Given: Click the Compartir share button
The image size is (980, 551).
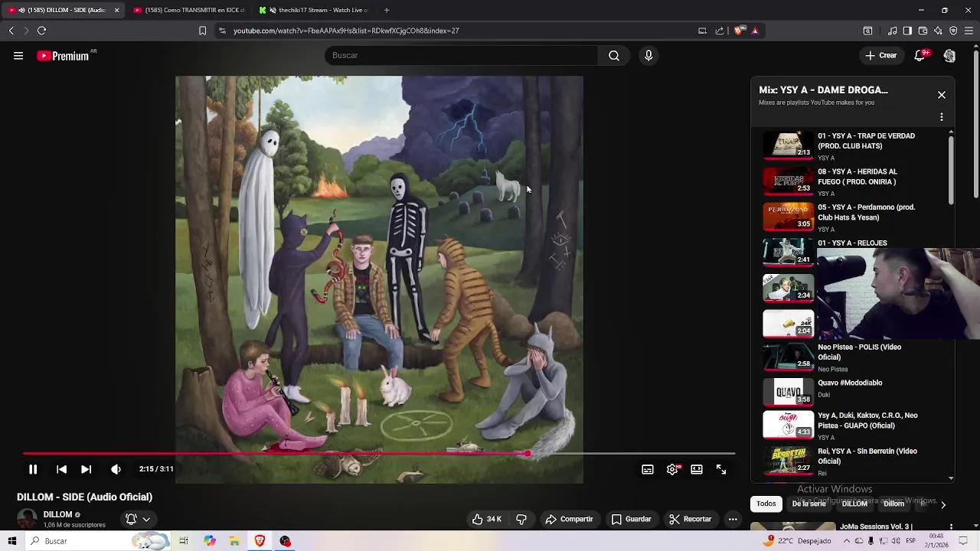Looking at the screenshot, I should [x=569, y=519].
